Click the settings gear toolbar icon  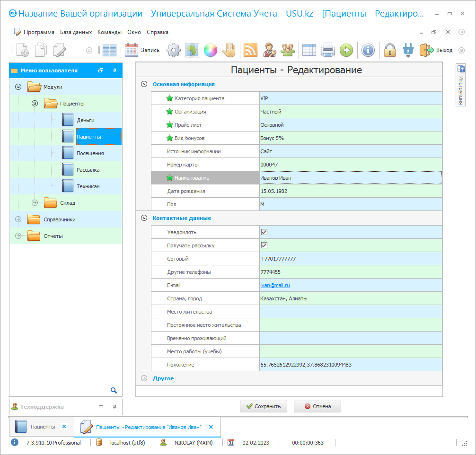tap(174, 50)
